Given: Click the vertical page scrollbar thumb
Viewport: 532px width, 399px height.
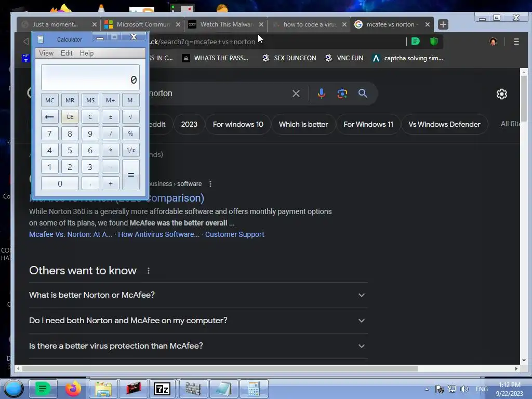Looking at the screenshot, I should click(524, 98).
